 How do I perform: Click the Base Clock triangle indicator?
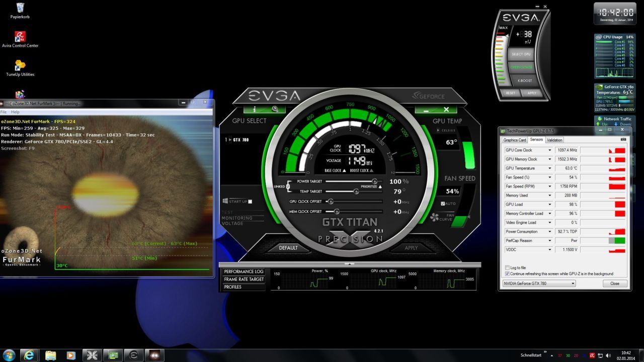click(344, 170)
